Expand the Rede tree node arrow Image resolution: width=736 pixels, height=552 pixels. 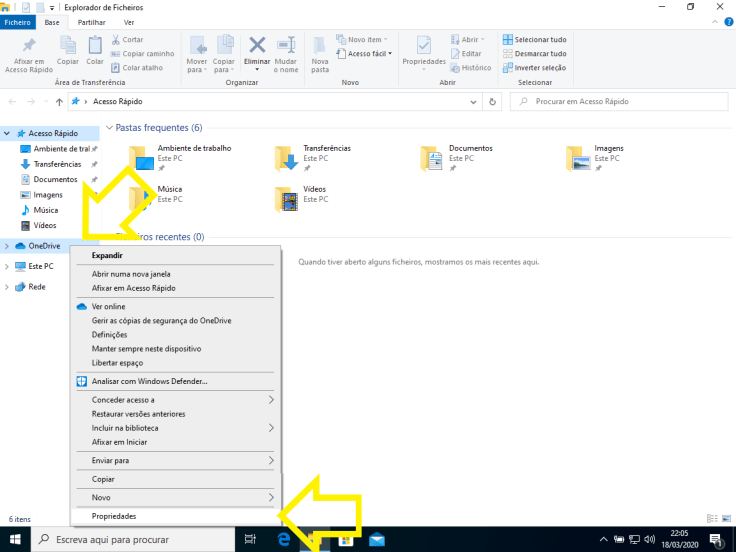(x=7, y=287)
